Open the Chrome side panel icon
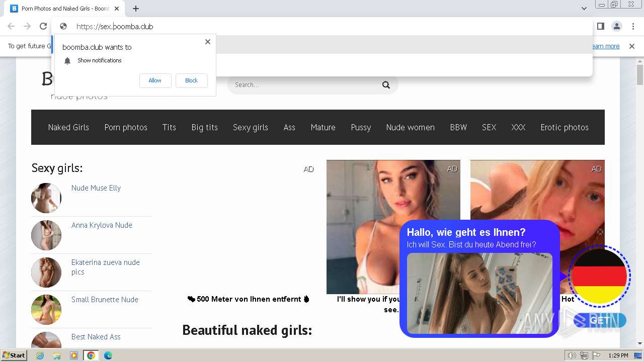The width and height of the screenshot is (644, 362). pyautogui.click(x=600, y=26)
